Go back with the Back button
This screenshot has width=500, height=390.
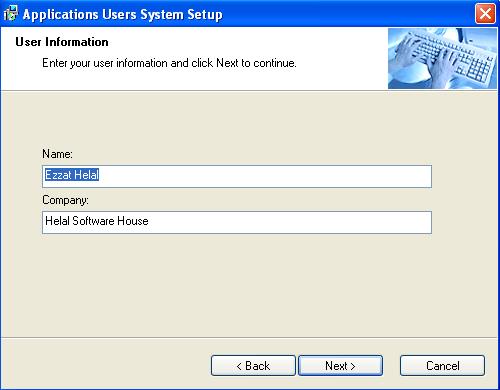pos(253,366)
